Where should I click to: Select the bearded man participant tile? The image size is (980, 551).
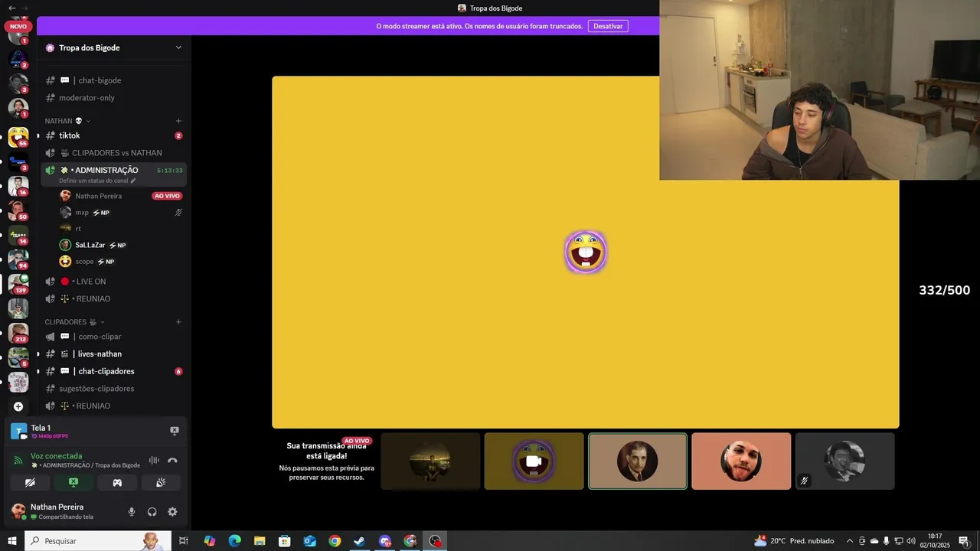[741, 461]
